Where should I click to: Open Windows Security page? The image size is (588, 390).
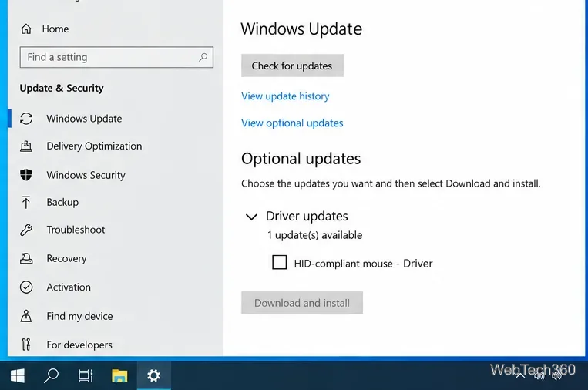[x=86, y=175]
